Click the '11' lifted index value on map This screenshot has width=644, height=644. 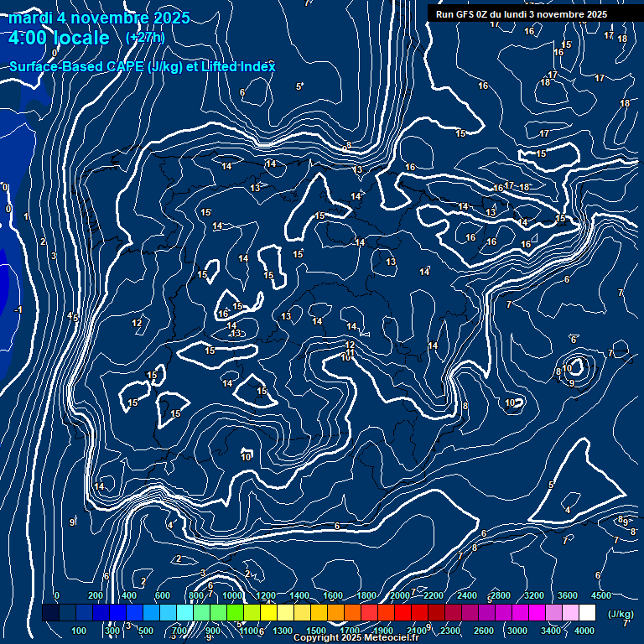coord(350,352)
